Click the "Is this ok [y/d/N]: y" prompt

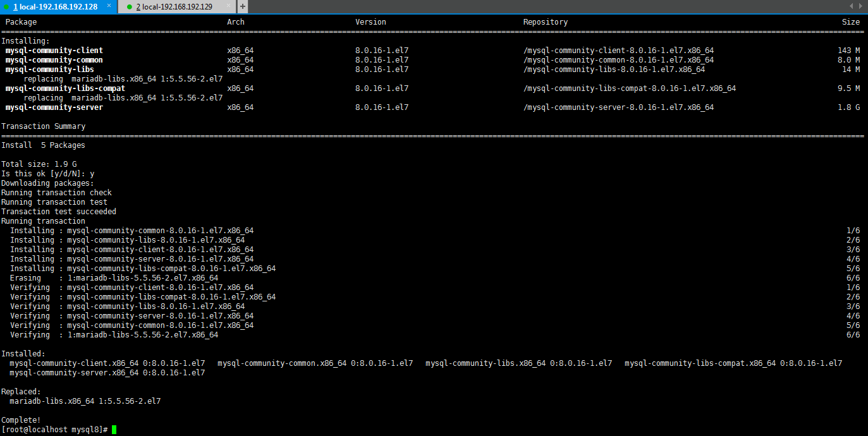pos(48,174)
